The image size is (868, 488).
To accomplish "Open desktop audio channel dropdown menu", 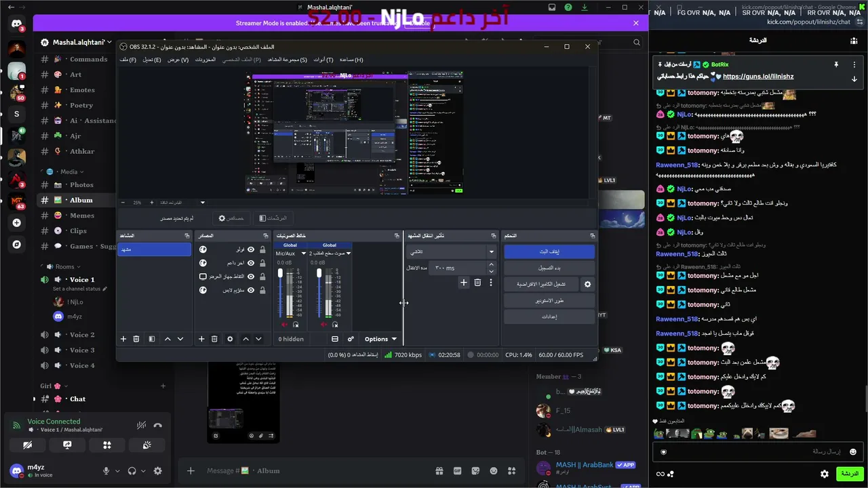I will pos(349,253).
